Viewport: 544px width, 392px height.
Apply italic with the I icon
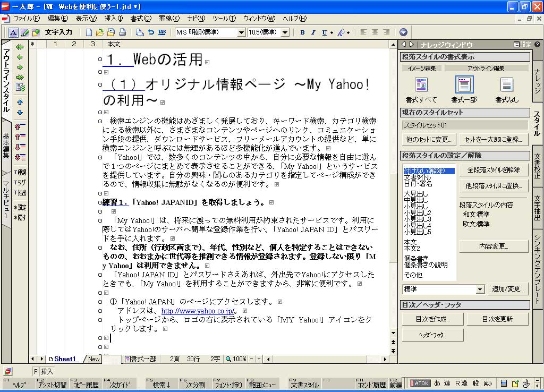313,32
